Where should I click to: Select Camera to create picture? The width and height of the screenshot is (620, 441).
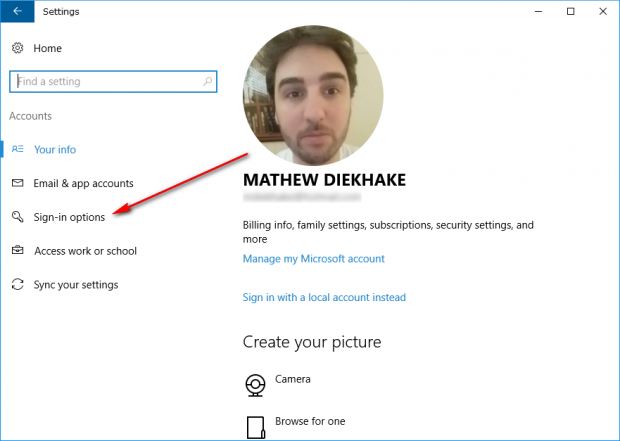[x=293, y=379]
